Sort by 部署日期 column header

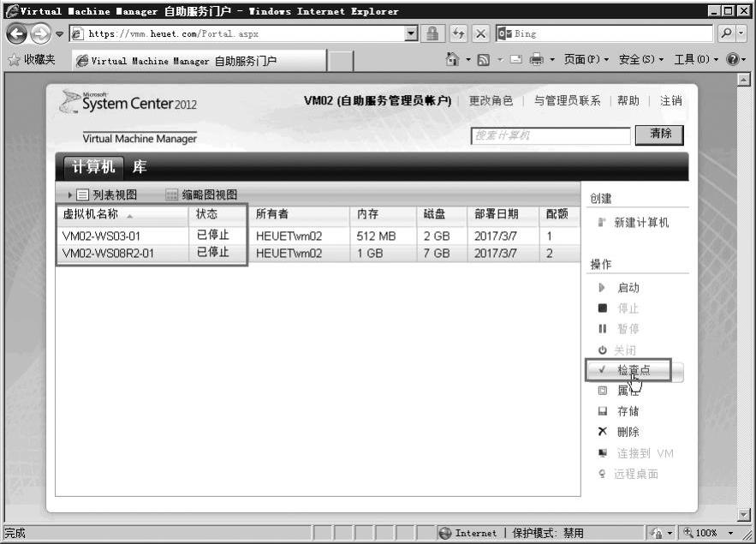coord(503,214)
